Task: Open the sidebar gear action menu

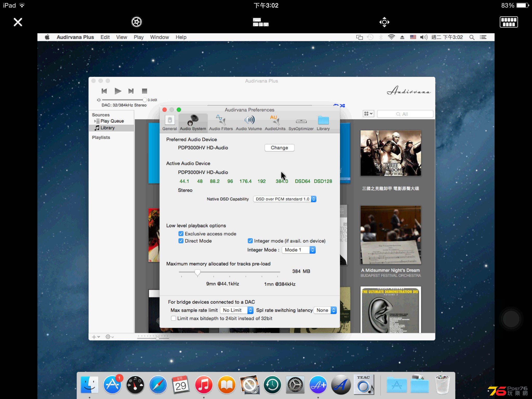Action: [109, 337]
